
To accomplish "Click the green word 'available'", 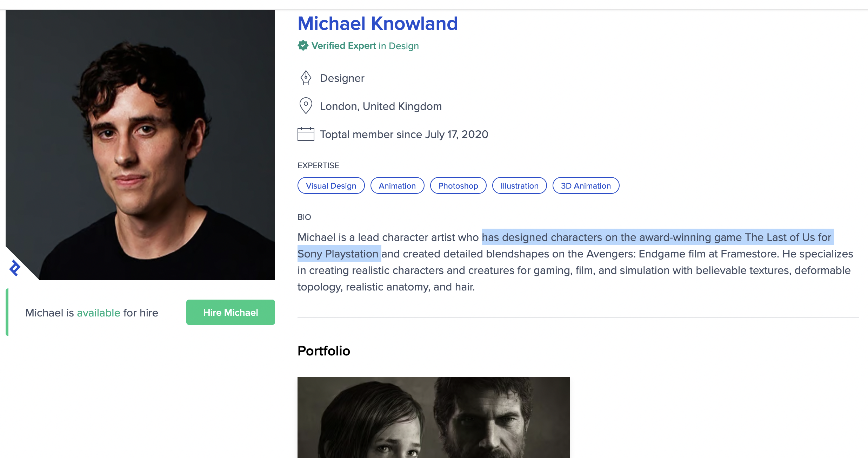I will point(99,313).
